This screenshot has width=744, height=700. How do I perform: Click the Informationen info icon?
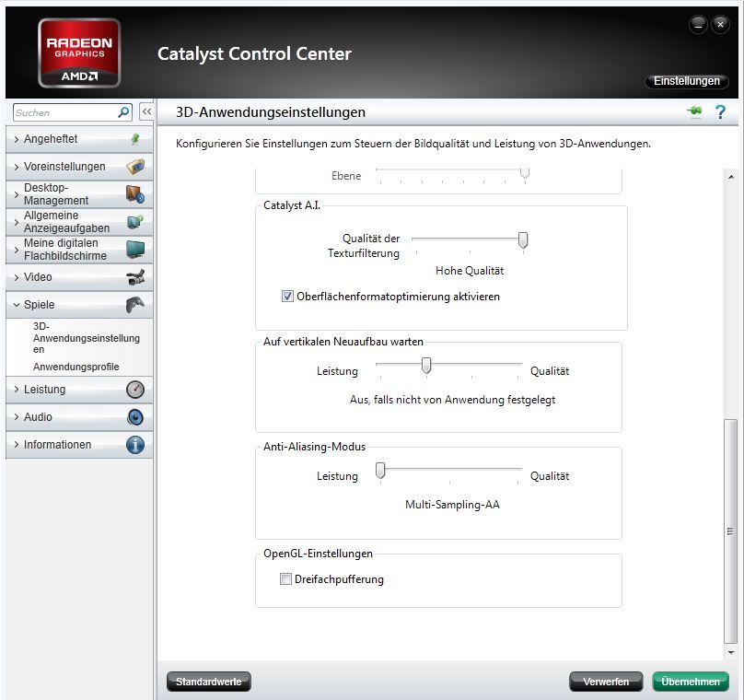click(x=135, y=445)
